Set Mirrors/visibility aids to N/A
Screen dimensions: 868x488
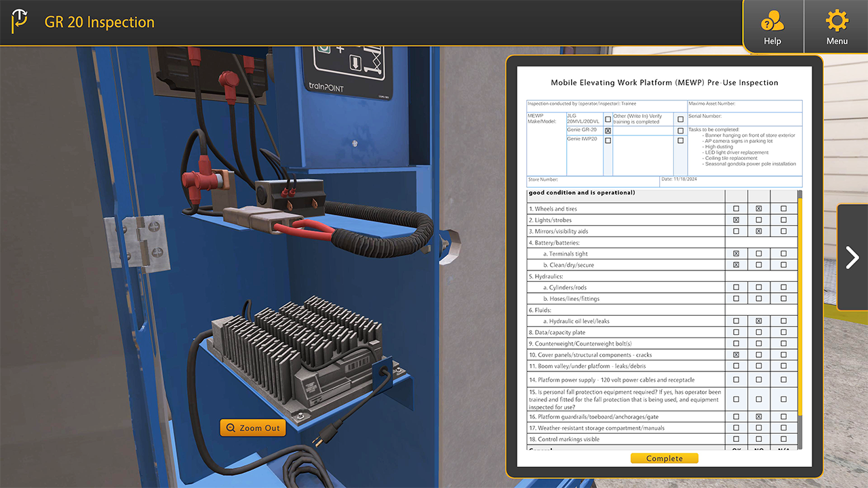pos(783,231)
